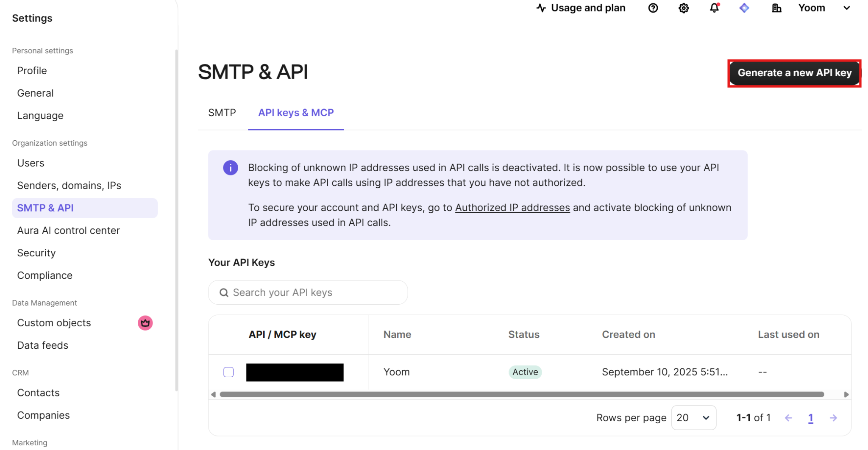Click the help question mark icon
The image size is (868, 450).
pyautogui.click(x=653, y=8)
